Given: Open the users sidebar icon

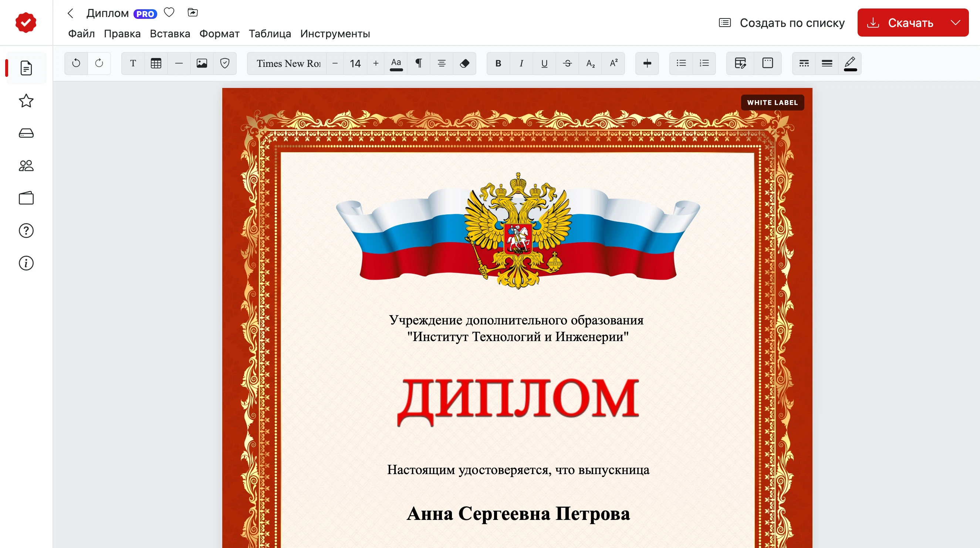Looking at the screenshot, I should (26, 166).
